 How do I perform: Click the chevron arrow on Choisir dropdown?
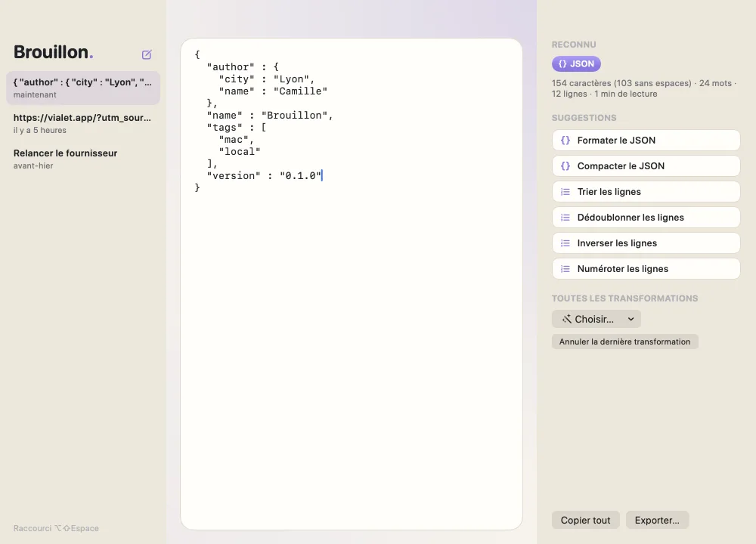tap(631, 319)
